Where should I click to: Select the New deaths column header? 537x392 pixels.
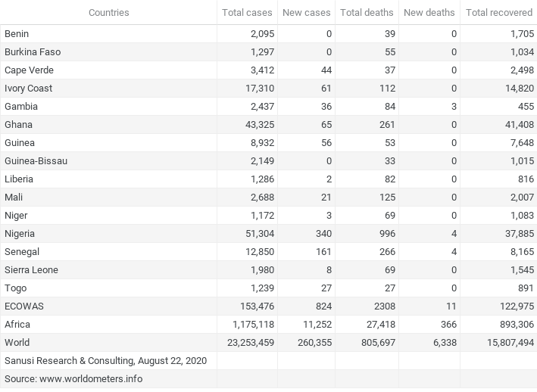[x=429, y=13]
